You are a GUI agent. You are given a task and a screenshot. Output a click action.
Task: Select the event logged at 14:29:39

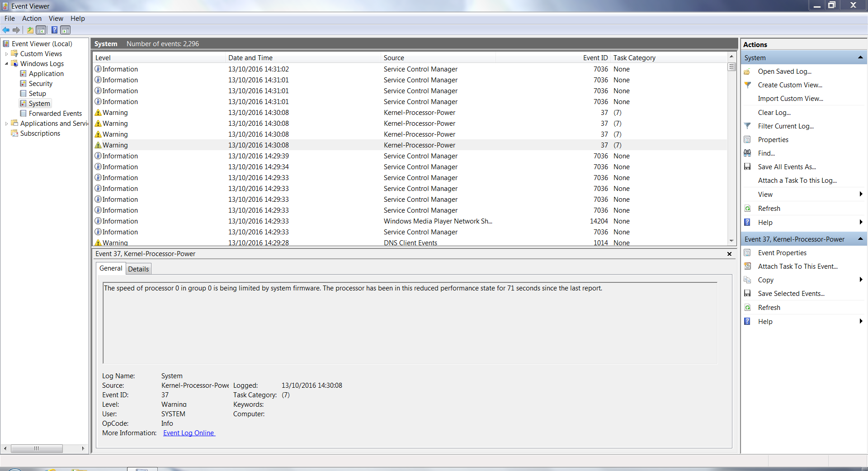[x=410, y=156]
